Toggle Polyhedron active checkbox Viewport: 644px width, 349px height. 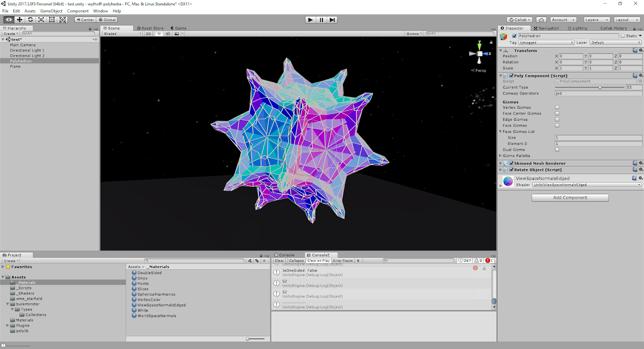pyautogui.click(x=514, y=36)
